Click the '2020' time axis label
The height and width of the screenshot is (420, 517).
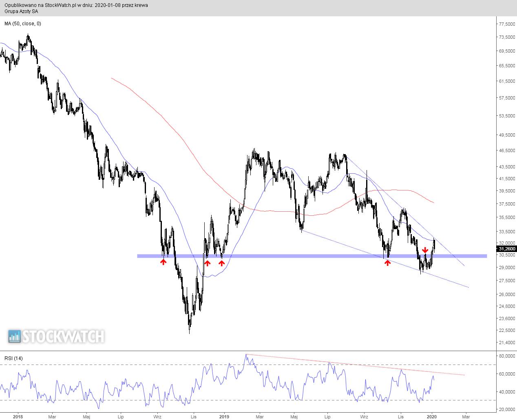point(432,417)
